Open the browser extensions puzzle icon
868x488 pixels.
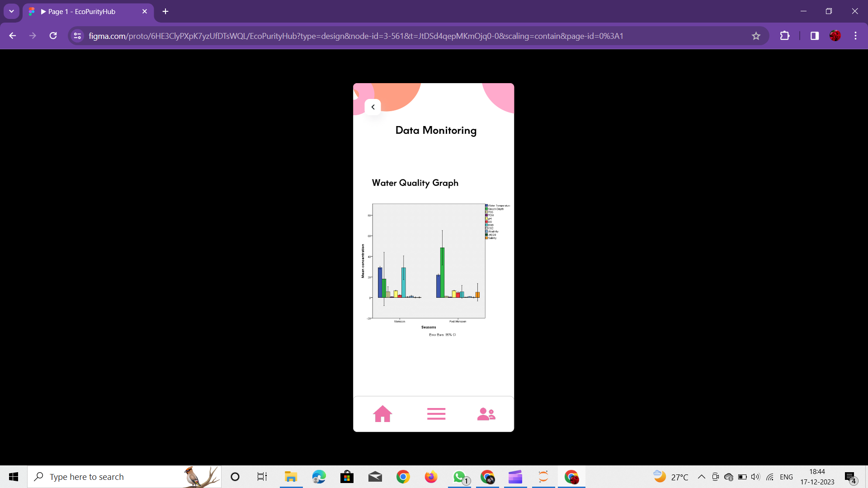[x=785, y=36]
